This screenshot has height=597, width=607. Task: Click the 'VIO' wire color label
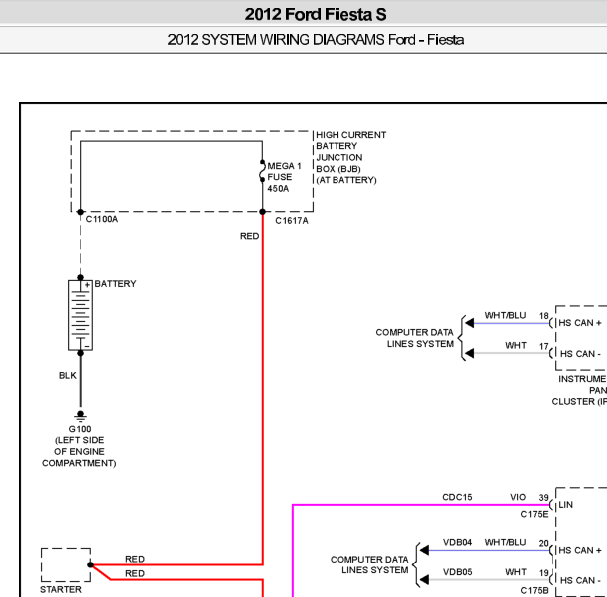pos(518,497)
